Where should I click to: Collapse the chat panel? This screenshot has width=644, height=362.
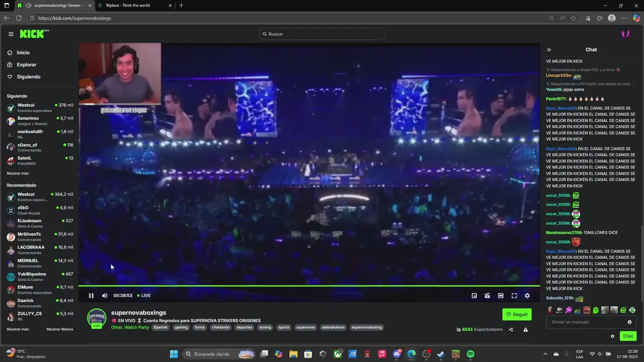pos(549,50)
